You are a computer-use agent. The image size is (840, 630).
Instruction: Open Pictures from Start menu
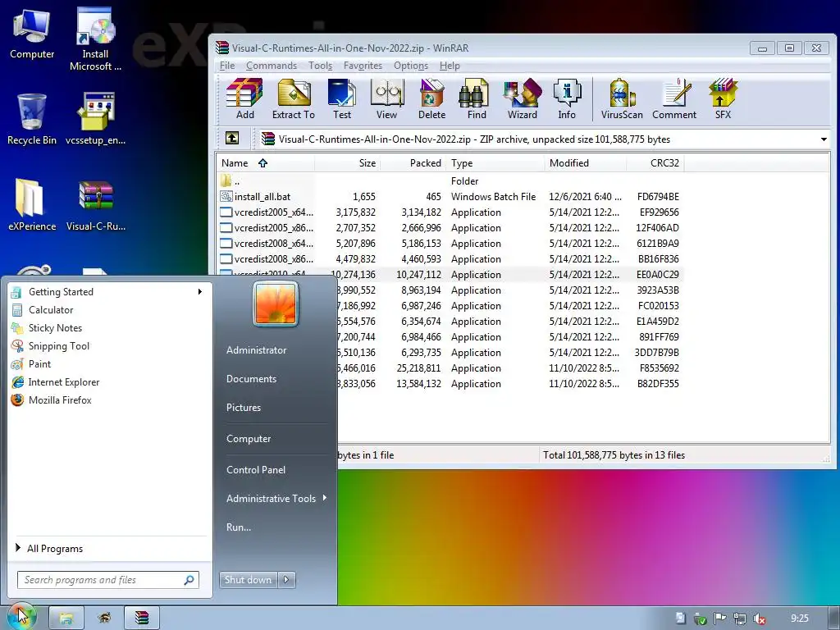[243, 407]
